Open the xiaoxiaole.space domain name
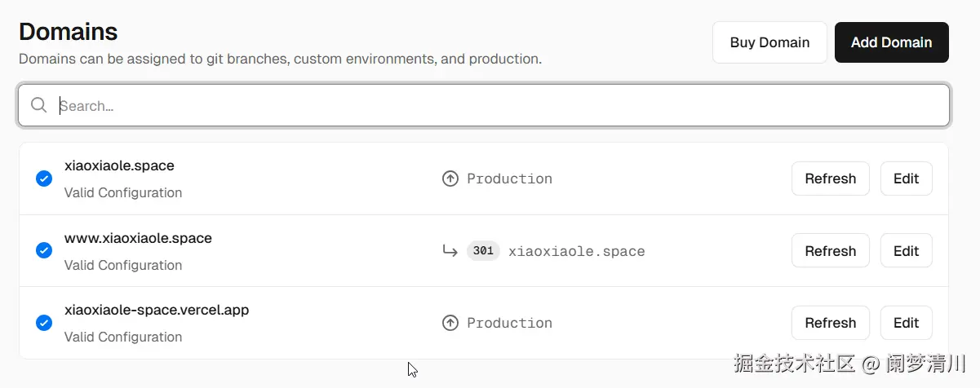The image size is (980, 388). tap(119, 165)
